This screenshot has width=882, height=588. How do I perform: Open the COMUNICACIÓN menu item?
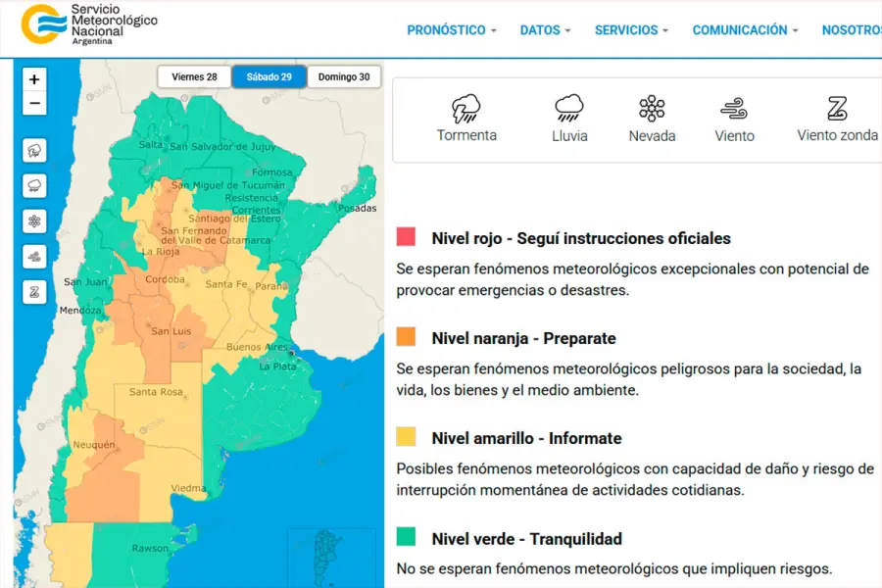(745, 30)
